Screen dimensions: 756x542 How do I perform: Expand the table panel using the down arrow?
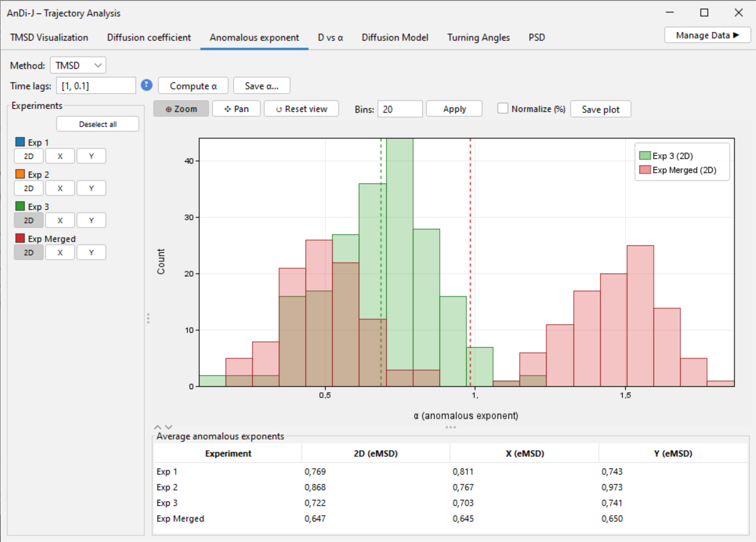click(168, 427)
